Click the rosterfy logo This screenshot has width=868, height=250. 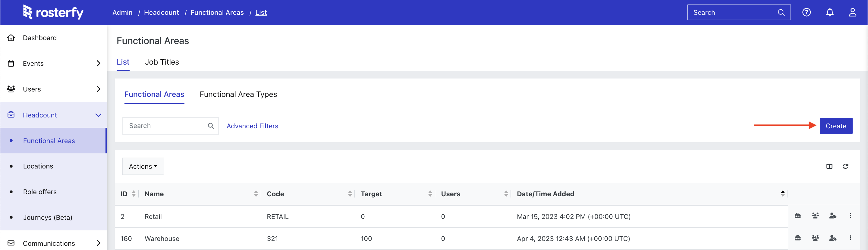(53, 12)
